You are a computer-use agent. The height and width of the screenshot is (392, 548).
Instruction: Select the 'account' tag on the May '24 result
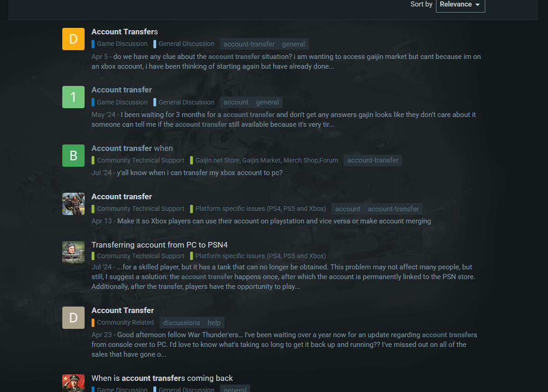click(236, 102)
